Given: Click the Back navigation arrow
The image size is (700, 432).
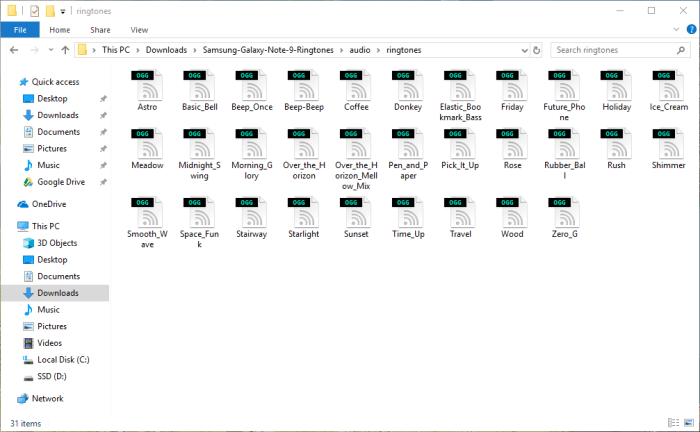Looking at the screenshot, I should (12, 49).
